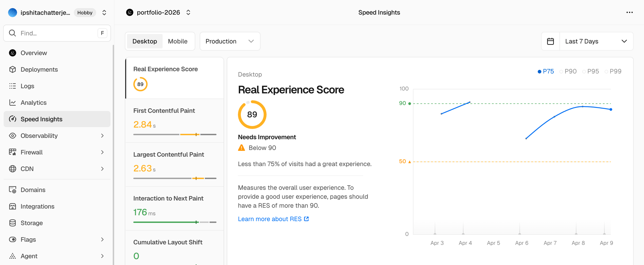Screen dimensions: 644x265
Task: Click the Firewall icon in sidebar
Action: pos(13,152)
